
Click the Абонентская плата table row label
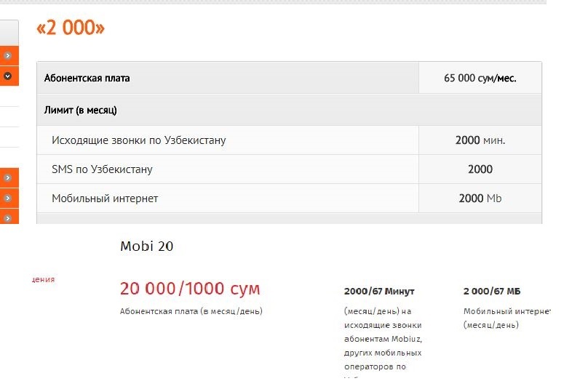tap(87, 78)
